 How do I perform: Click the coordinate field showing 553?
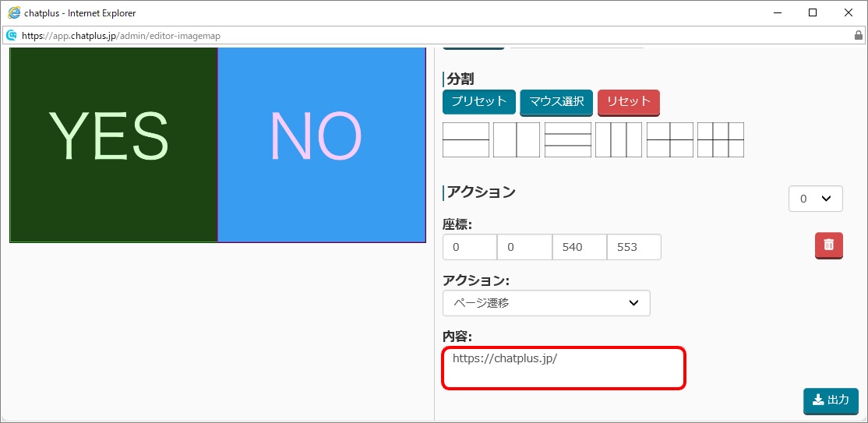point(633,247)
